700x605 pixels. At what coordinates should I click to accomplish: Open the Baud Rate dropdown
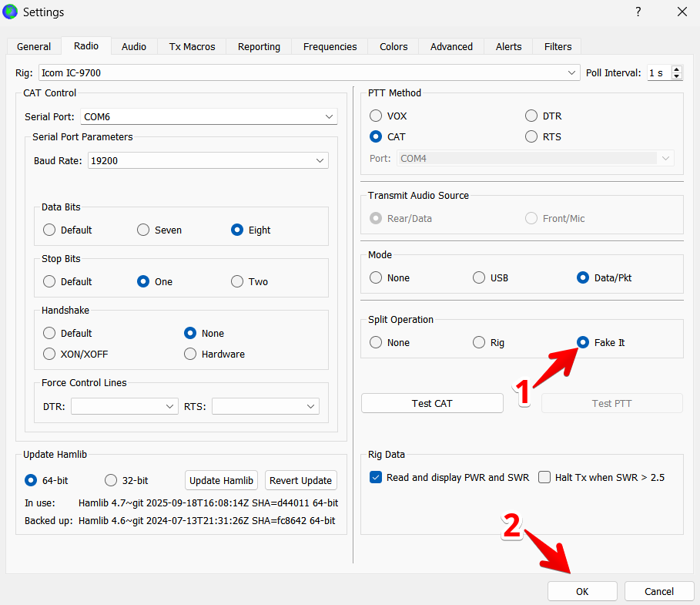[x=320, y=160]
